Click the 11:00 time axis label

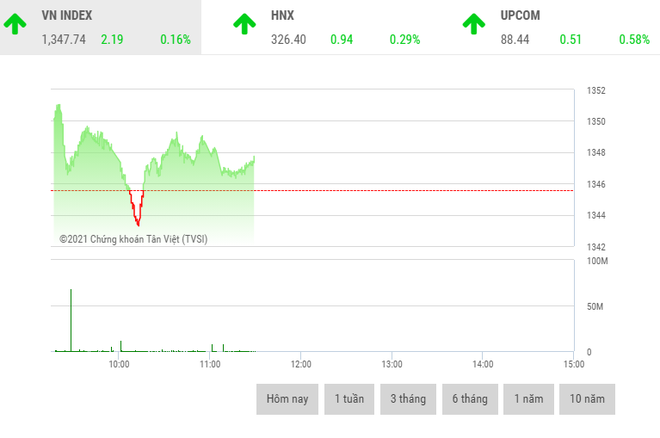pyautogui.click(x=210, y=365)
